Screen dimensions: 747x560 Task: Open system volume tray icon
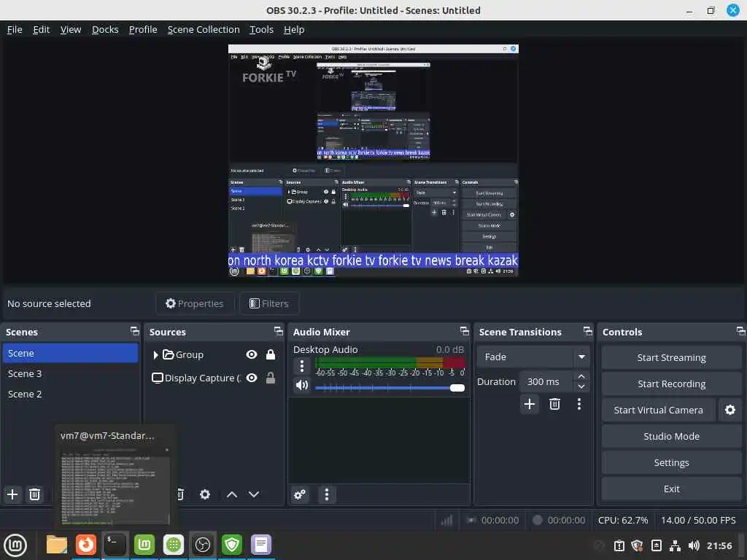694,545
